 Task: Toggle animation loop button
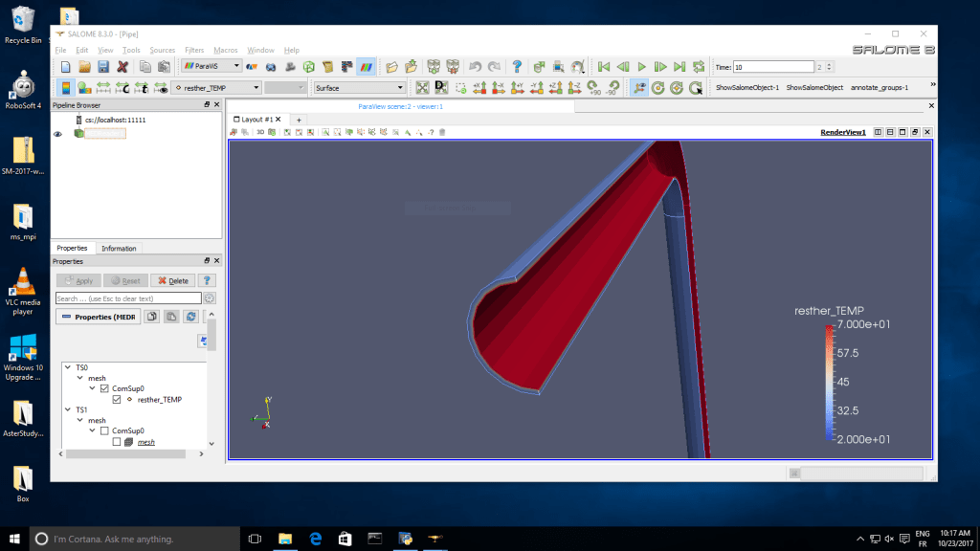pyautogui.click(x=699, y=67)
